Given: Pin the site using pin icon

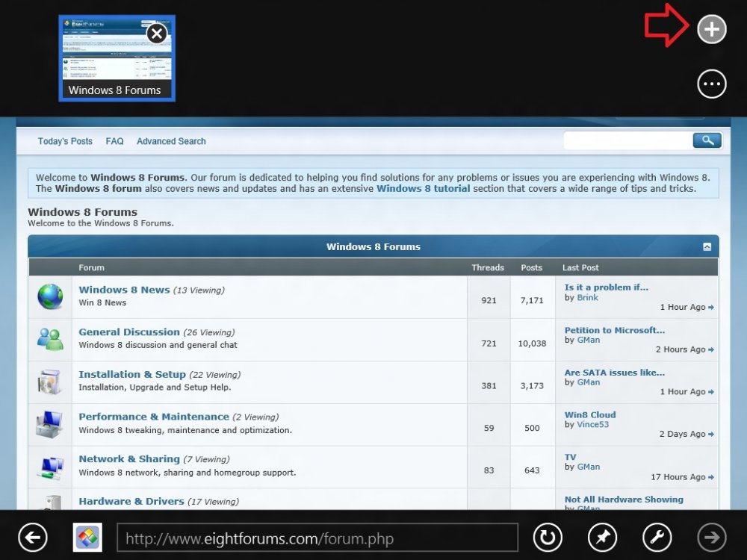Looking at the screenshot, I should tap(602, 538).
